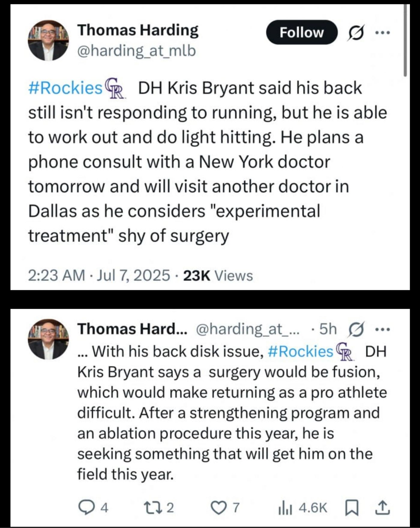420x528 pixels.
Task: Click Thomas Harding's profile picture in first tweet
Action: pyautogui.click(x=48, y=41)
